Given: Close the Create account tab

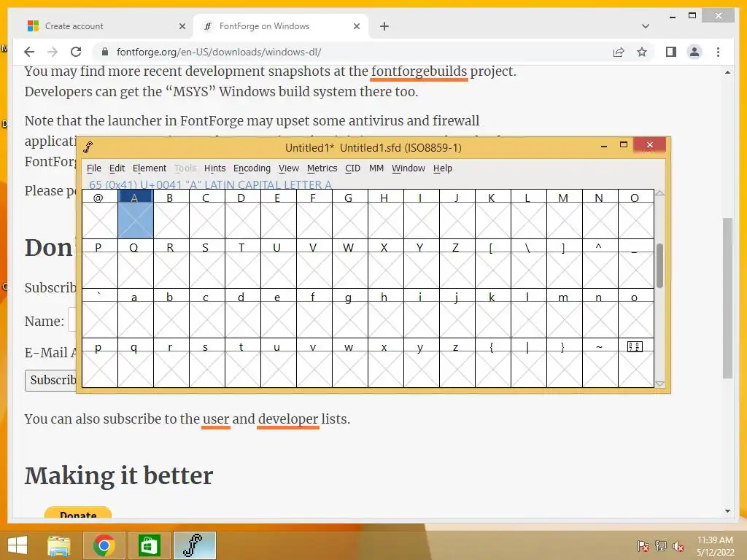Looking at the screenshot, I should (x=182, y=26).
